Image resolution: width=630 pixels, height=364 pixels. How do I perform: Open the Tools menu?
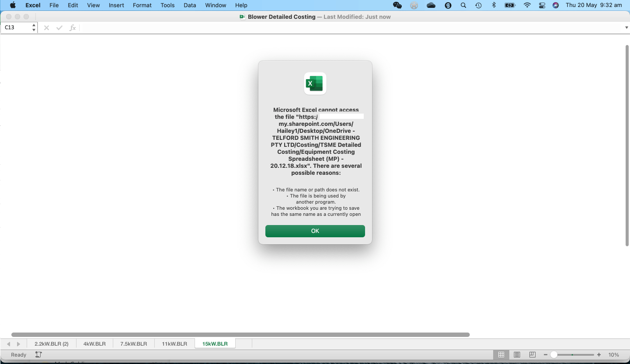[167, 5]
